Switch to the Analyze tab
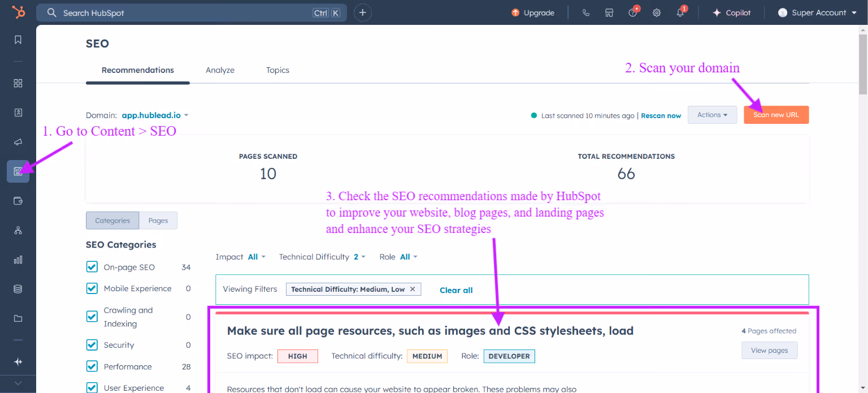Screen dimensions: 868x393 coord(220,70)
